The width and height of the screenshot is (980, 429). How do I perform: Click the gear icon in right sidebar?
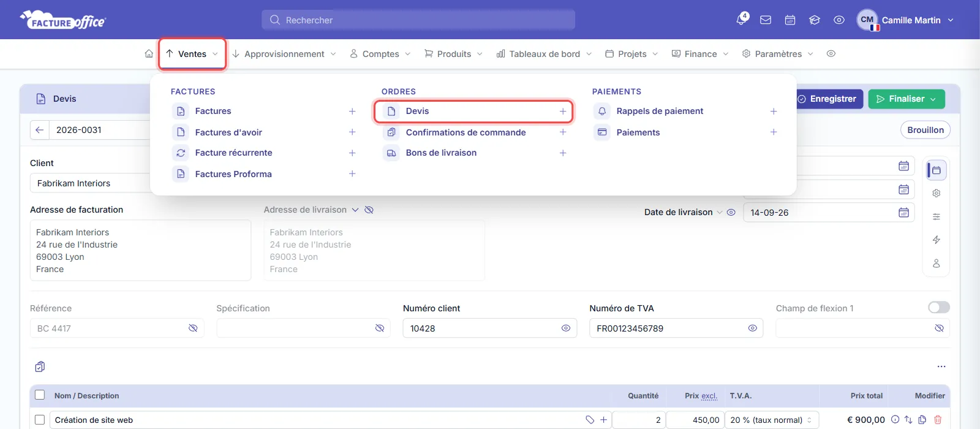937,193
